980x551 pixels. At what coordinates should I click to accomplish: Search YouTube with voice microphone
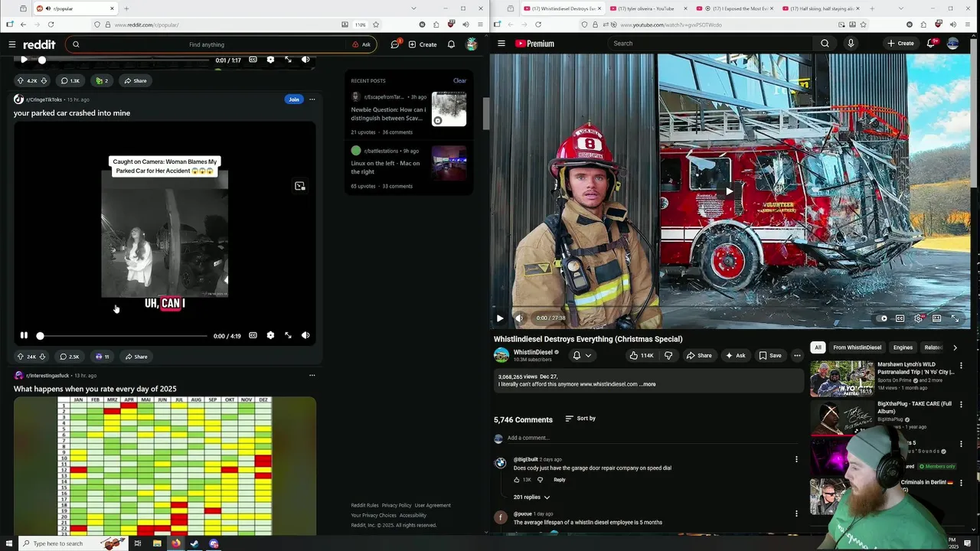pyautogui.click(x=851, y=44)
